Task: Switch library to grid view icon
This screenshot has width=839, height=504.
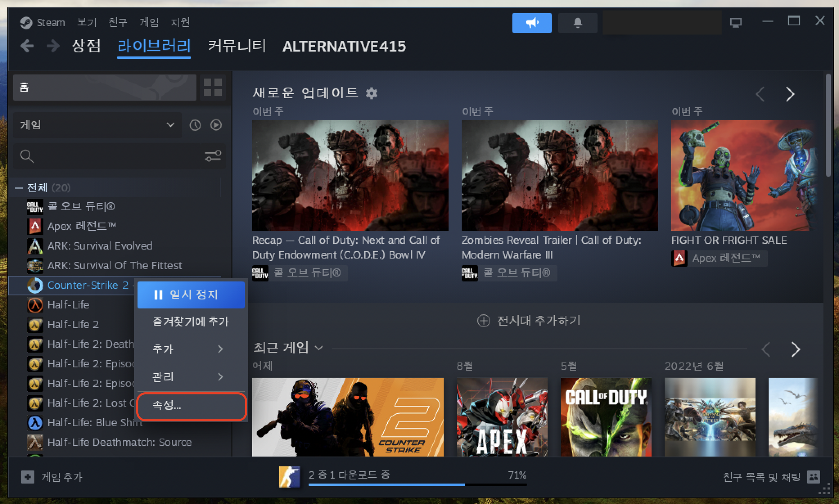Action: (213, 87)
